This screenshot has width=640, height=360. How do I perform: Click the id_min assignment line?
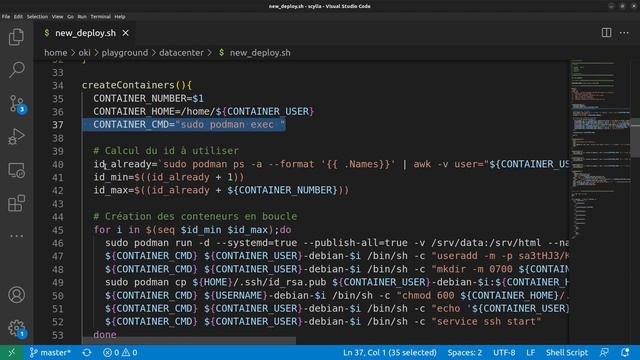169,177
